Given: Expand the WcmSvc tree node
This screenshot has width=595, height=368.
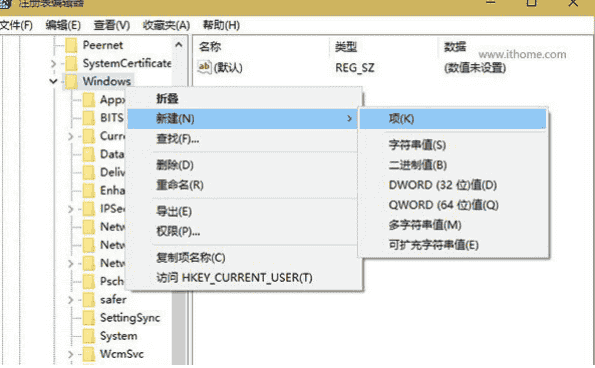Looking at the screenshot, I should pos(70,354).
